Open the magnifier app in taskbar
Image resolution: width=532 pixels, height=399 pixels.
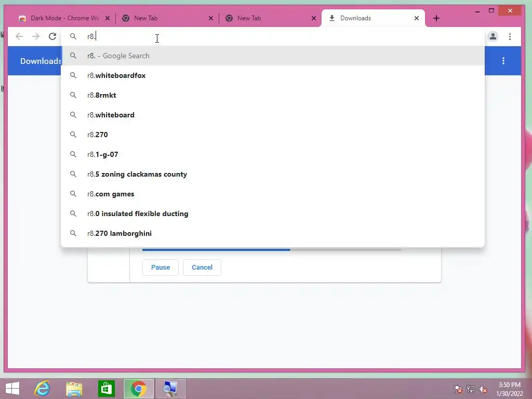pos(170,389)
